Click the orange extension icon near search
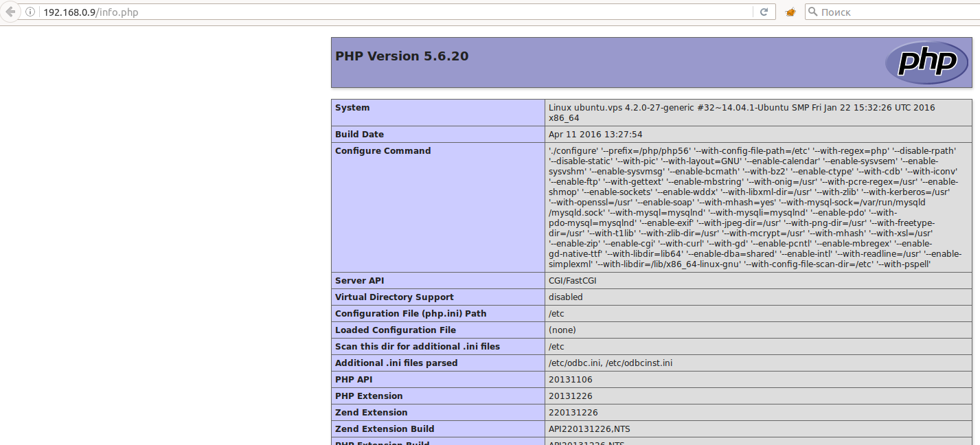The width and height of the screenshot is (980, 445). tap(790, 12)
